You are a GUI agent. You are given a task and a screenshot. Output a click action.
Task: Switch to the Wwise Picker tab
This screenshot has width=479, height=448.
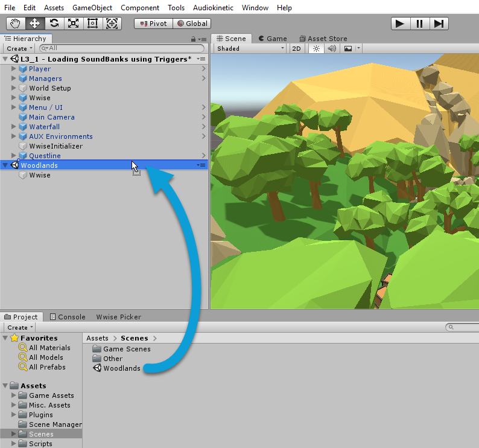[x=118, y=317]
